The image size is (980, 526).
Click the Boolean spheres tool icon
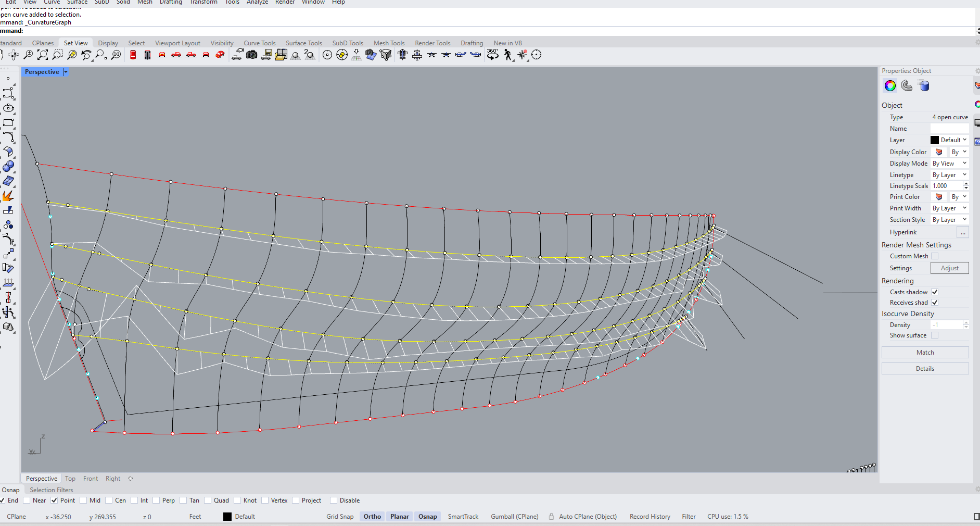click(8, 167)
